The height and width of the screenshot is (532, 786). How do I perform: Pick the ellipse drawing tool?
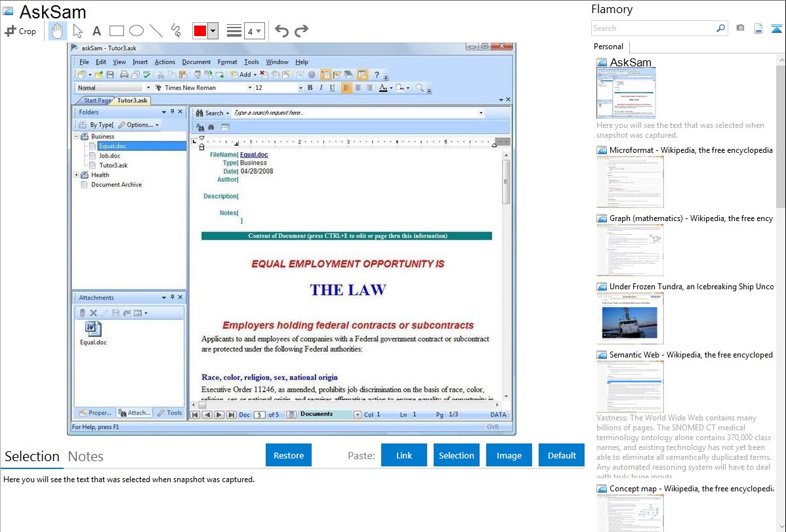click(x=136, y=31)
